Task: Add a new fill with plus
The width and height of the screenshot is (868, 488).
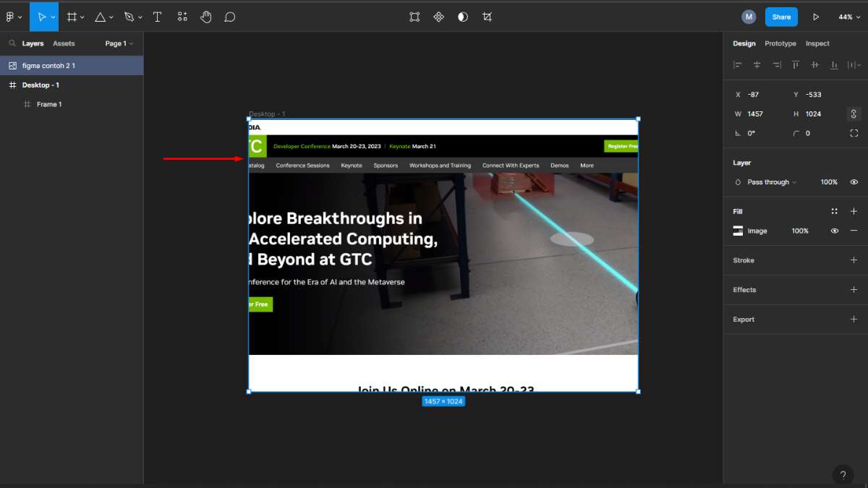Action: pos(854,211)
